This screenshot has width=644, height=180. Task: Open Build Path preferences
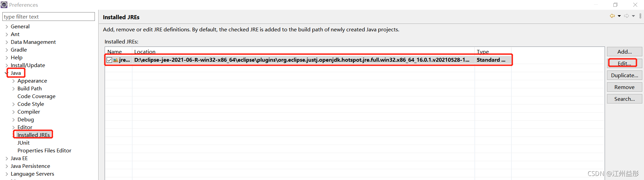pos(30,88)
